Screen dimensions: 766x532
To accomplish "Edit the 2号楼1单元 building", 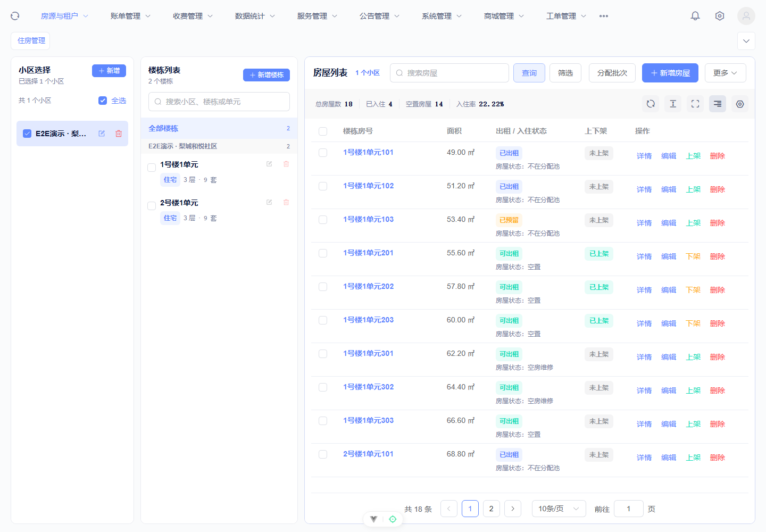I will 269,202.
